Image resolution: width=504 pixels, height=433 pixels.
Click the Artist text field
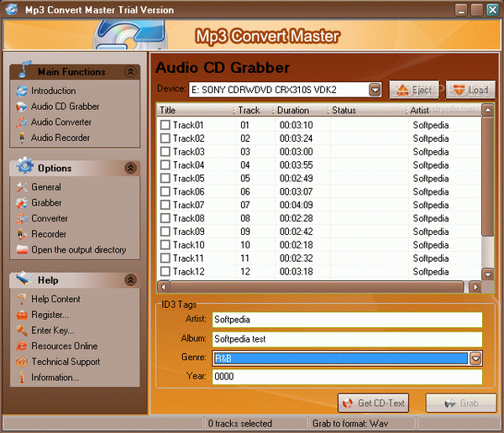pos(347,320)
